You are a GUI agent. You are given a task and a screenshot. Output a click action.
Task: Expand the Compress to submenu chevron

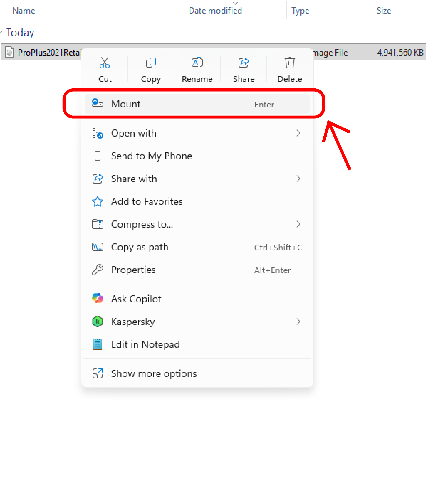pyautogui.click(x=298, y=224)
